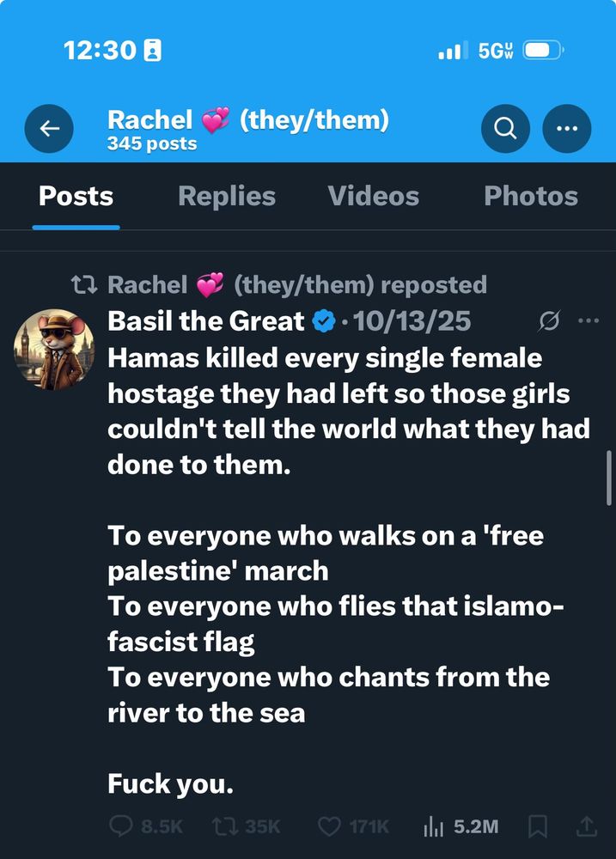Bookmark the post
This screenshot has width=616, height=859.
(x=539, y=826)
